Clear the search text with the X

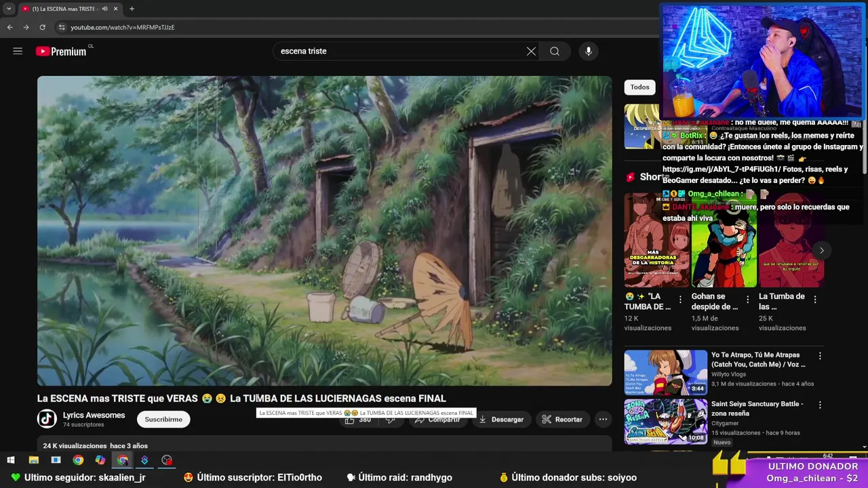pos(531,51)
